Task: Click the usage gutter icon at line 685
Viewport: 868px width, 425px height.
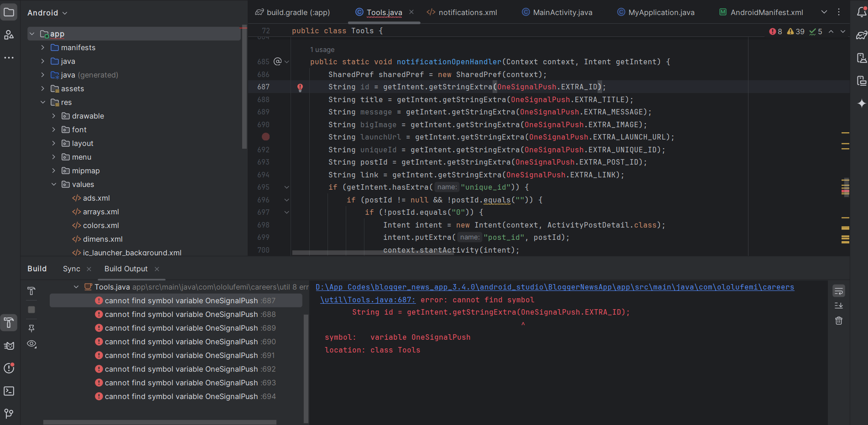Action: pyautogui.click(x=277, y=62)
